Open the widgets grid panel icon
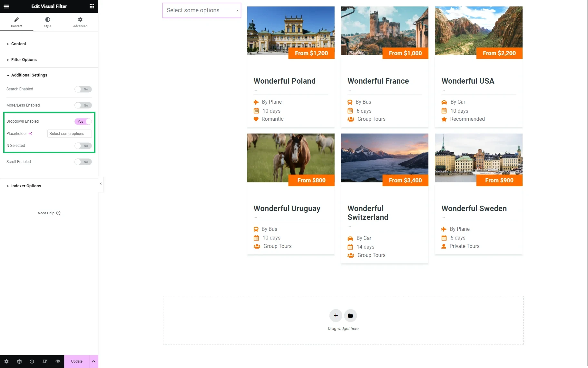The height and width of the screenshot is (368, 588). [x=92, y=6]
